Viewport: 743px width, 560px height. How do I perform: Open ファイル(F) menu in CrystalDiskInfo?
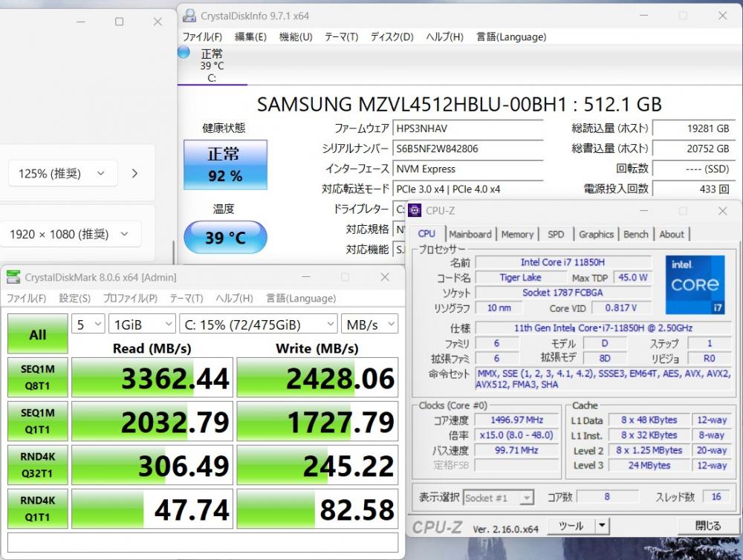(202, 37)
